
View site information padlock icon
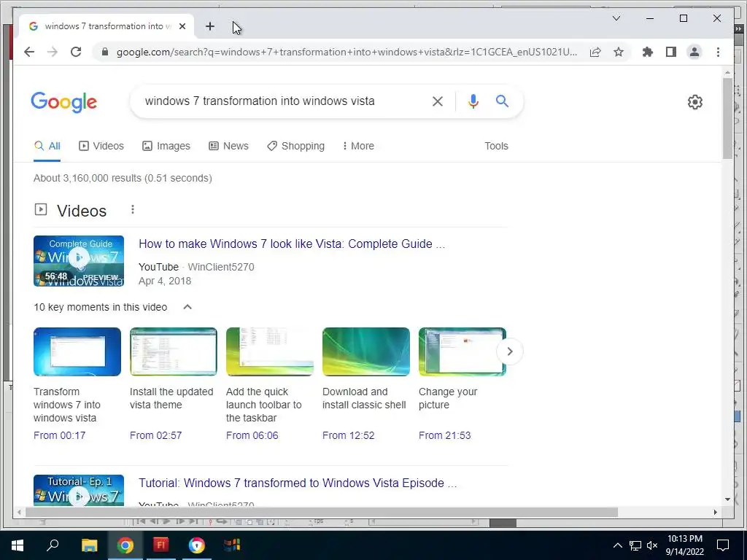105,52
